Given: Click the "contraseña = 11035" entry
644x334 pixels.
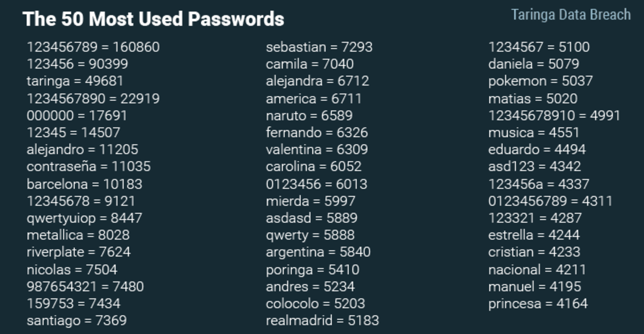Looking at the screenshot, I should pos(89,167).
